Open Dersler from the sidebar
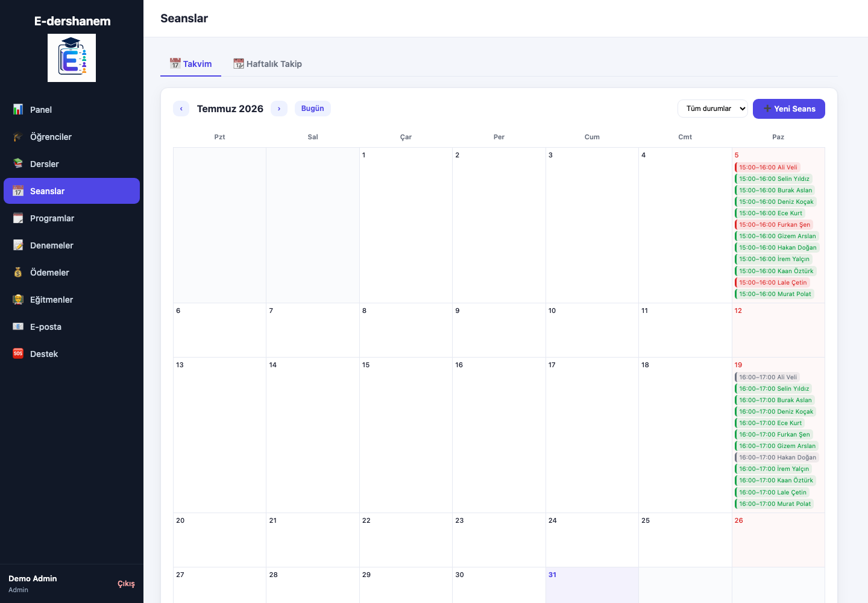This screenshot has height=603, width=868. 72,164
